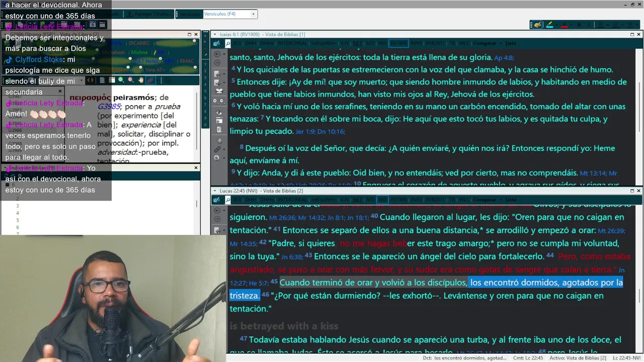Open Lucas 22:45 panel title dropdown arrow

(x=215, y=191)
